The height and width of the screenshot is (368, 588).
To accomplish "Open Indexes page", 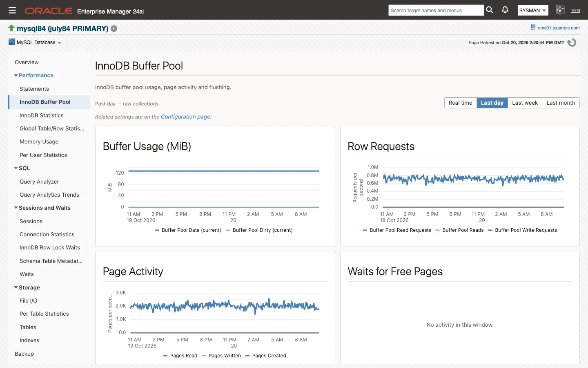I will click(29, 340).
